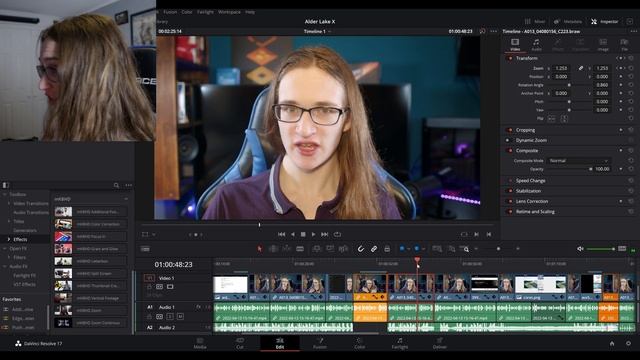Toggle the Lens Correction enable switch
640x360 pixels.
(x=510, y=201)
